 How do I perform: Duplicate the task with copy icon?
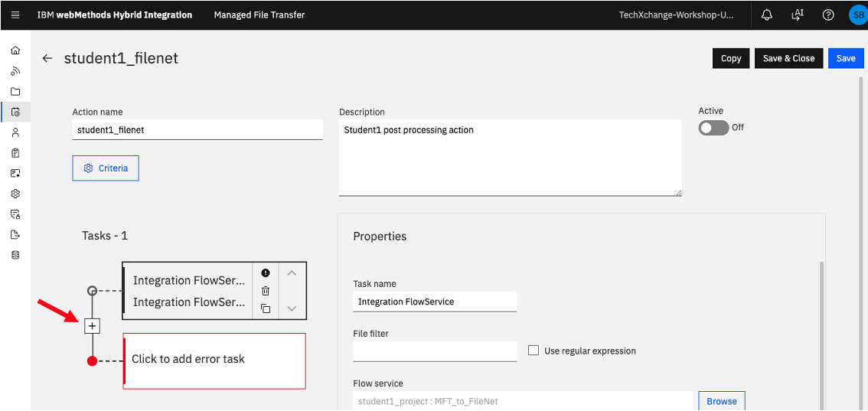266,308
